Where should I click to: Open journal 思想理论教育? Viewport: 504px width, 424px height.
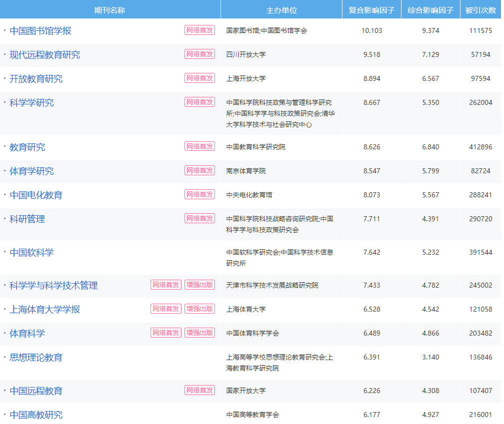[x=36, y=357]
